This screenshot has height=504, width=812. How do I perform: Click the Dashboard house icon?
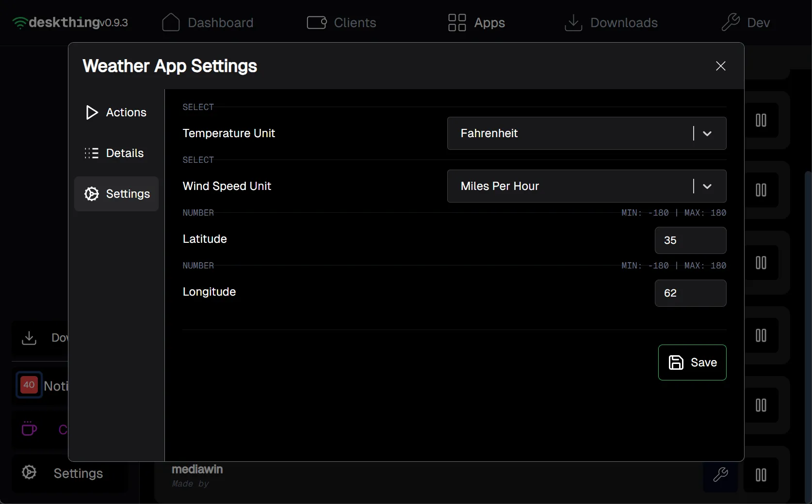point(171,22)
